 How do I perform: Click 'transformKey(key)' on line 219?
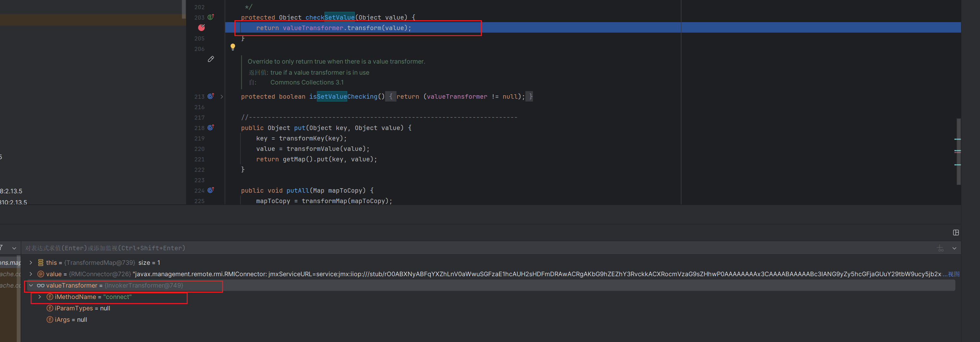click(x=311, y=139)
